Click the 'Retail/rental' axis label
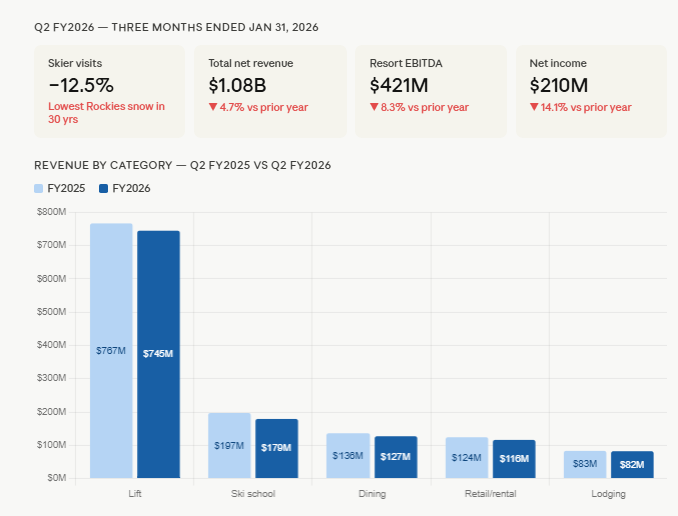Viewport: 678px width, 516px height. (490, 494)
